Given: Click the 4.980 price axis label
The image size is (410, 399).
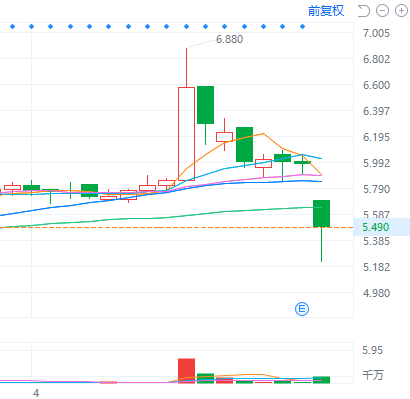Looking at the screenshot, I should (x=376, y=293).
